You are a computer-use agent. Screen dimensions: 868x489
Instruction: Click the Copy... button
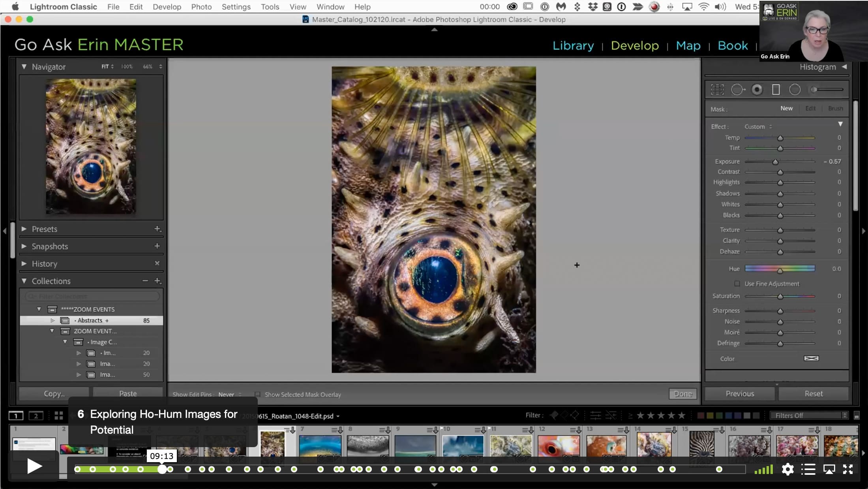(54, 393)
